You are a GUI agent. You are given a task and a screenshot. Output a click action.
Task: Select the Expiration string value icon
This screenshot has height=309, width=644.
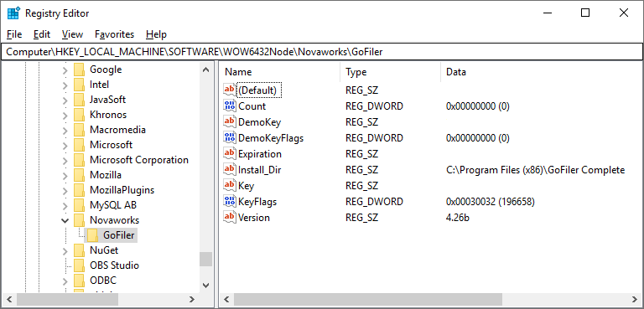[x=230, y=154]
